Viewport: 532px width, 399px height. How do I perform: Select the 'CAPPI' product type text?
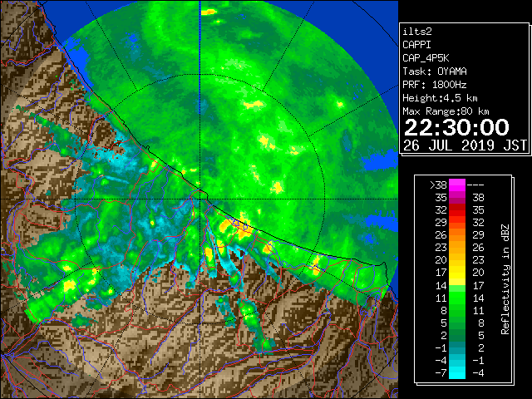(416, 45)
